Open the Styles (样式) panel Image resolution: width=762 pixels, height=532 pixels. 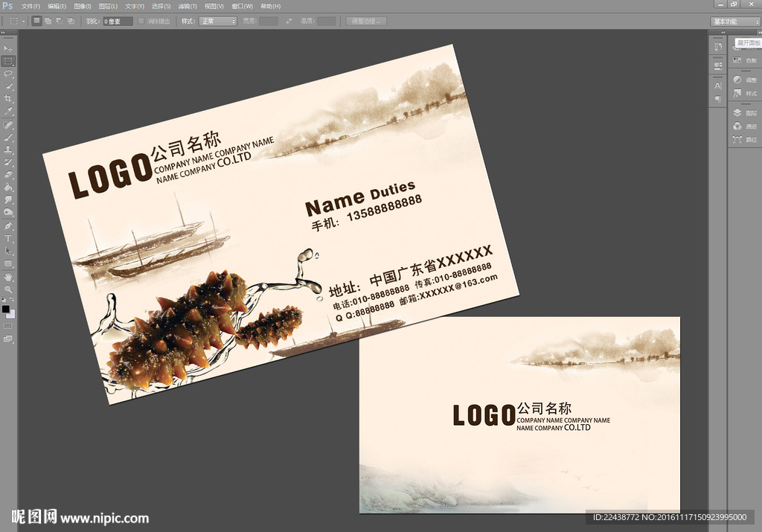tap(745, 93)
